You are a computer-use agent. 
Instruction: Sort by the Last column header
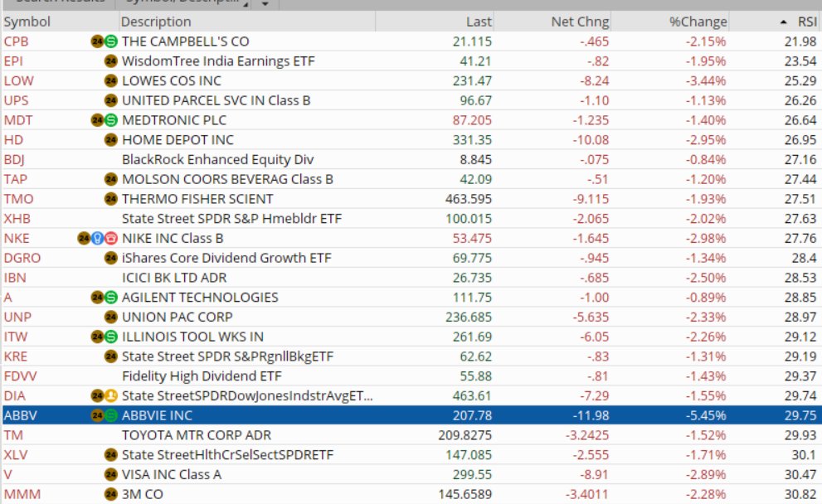(x=435, y=22)
